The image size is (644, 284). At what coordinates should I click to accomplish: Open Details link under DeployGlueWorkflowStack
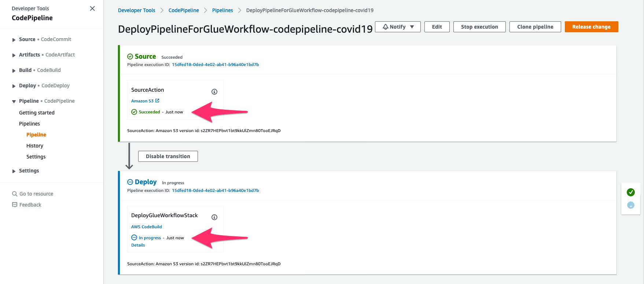(138, 245)
